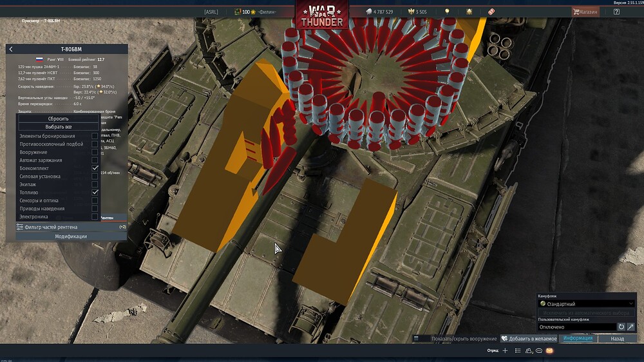Screen dimensions: 644x362
Task: Go back with the T-80БВМ panel arrow
Action: click(11, 50)
